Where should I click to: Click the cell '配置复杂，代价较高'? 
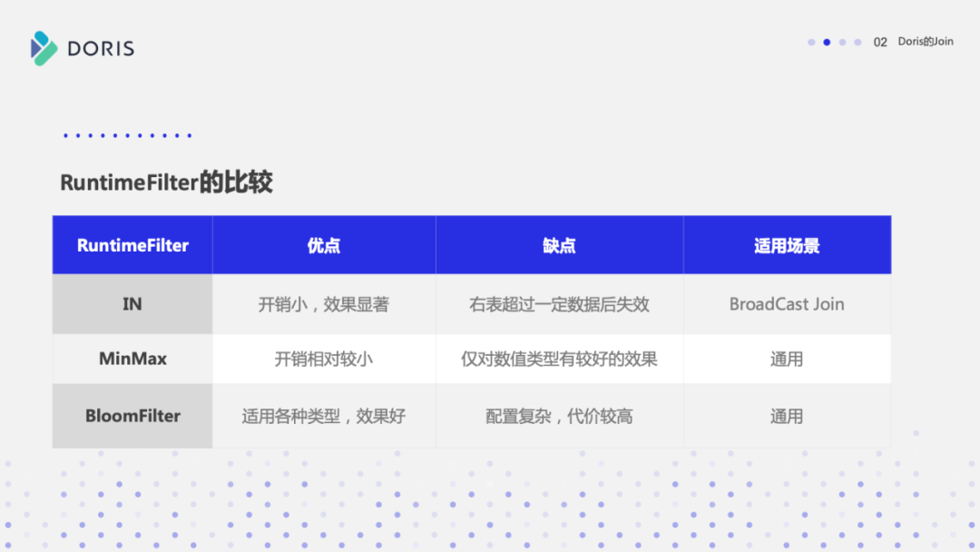click(x=559, y=416)
